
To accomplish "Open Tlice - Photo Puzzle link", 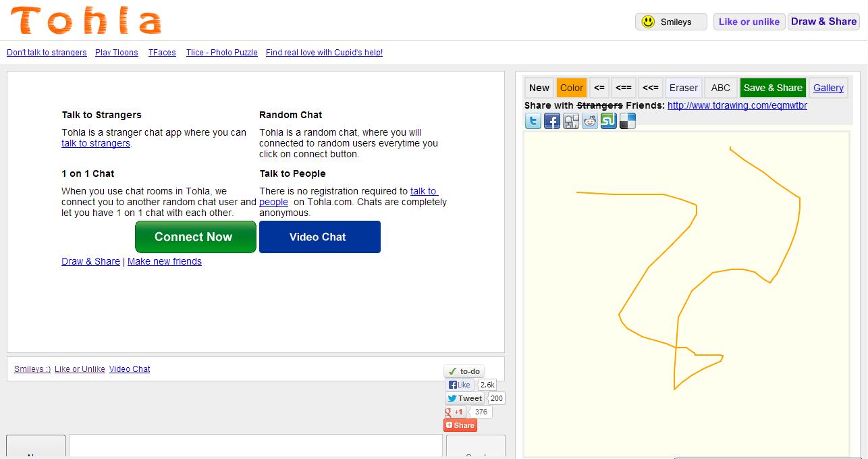I will click(x=222, y=53).
